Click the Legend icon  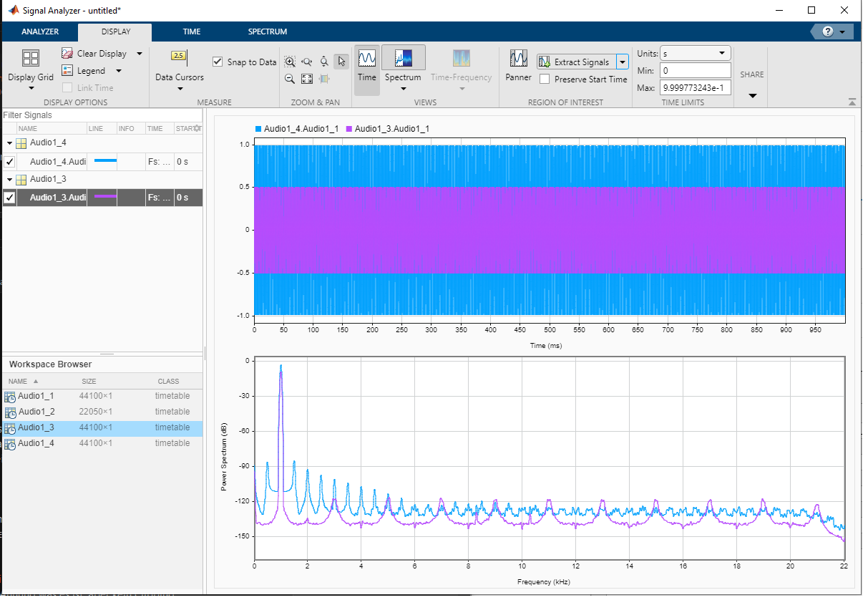click(67, 70)
